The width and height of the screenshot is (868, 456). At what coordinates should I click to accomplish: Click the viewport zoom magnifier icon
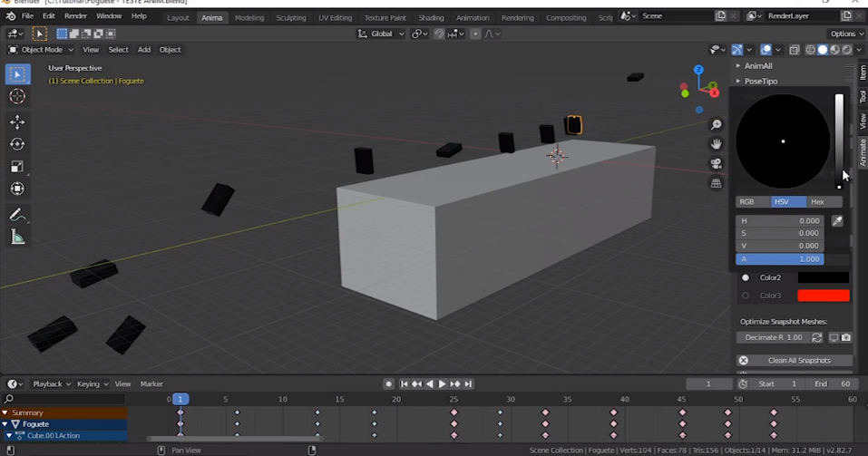click(717, 124)
